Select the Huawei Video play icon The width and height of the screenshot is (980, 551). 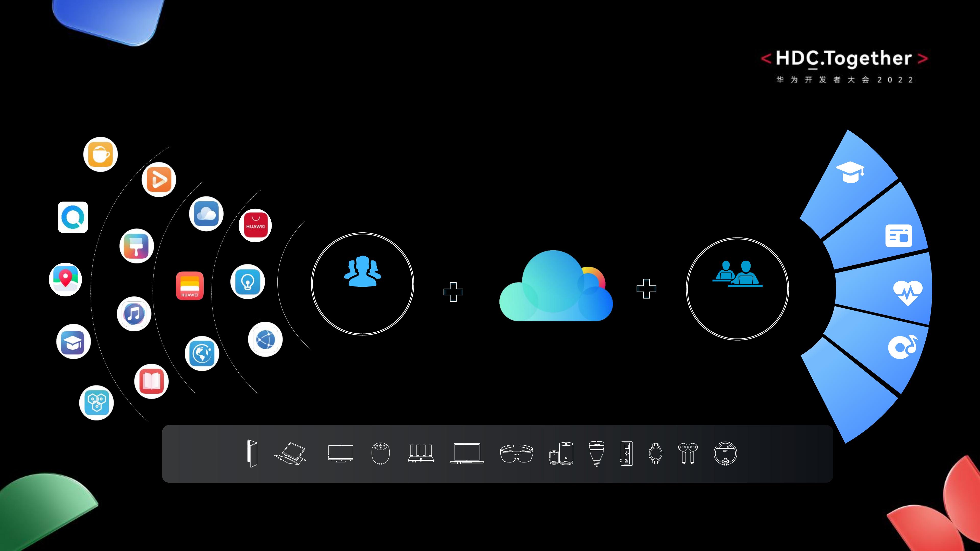(x=159, y=180)
